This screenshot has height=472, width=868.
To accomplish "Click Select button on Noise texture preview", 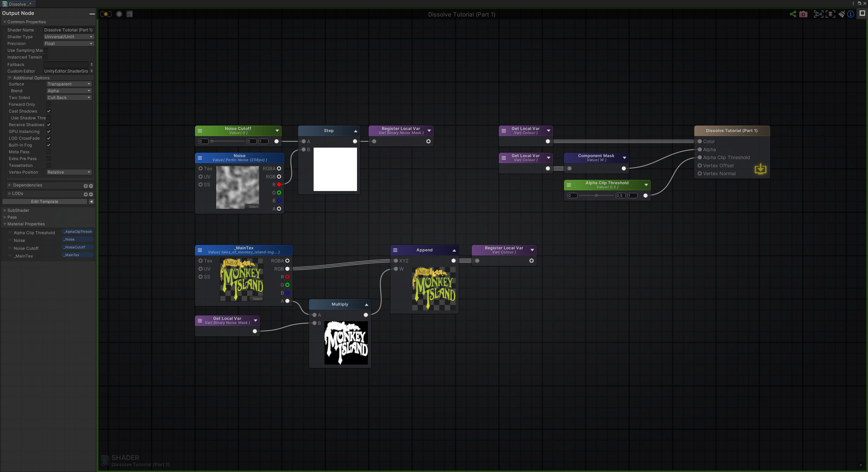I will 253,207.
